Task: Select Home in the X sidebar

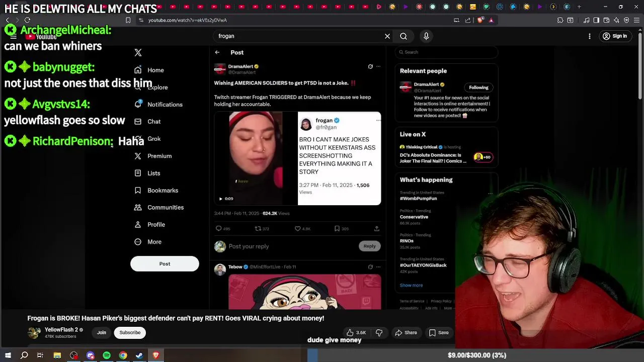Action: 149,70
